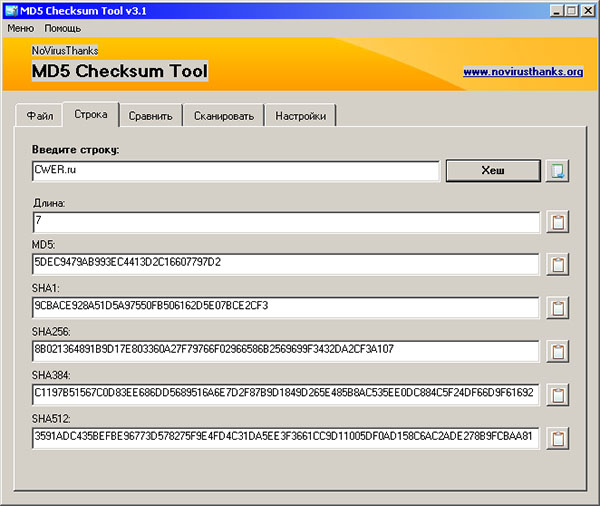Focus the MD5 hash output field
This screenshot has width=600, height=506.
[285, 263]
